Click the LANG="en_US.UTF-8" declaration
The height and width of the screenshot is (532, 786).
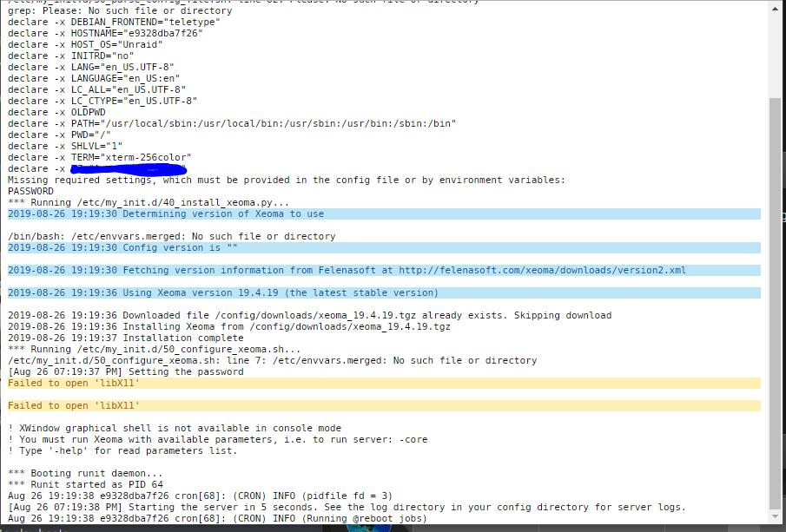pyautogui.click(x=90, y=67)
